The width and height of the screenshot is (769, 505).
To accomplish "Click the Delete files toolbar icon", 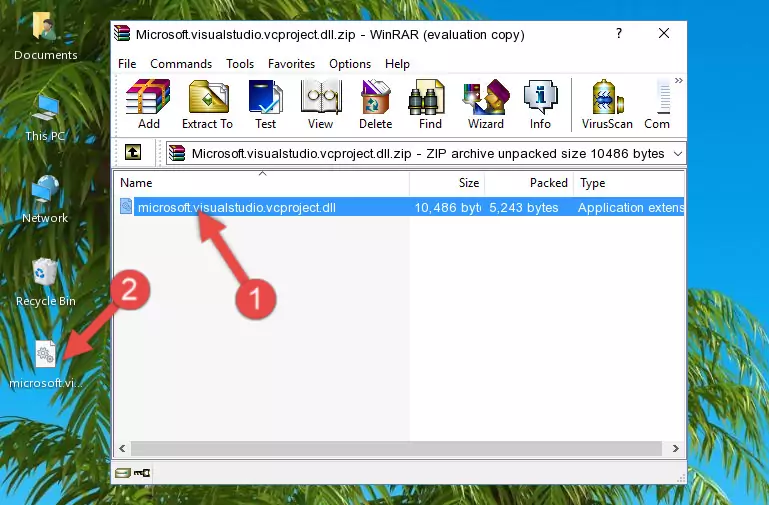I will click(376, 104).
